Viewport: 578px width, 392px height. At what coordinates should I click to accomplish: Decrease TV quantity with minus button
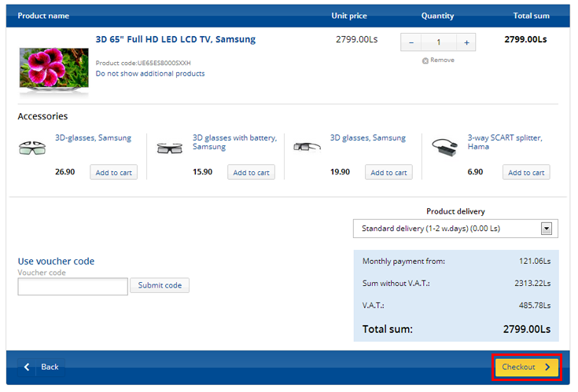coord(411,42)
